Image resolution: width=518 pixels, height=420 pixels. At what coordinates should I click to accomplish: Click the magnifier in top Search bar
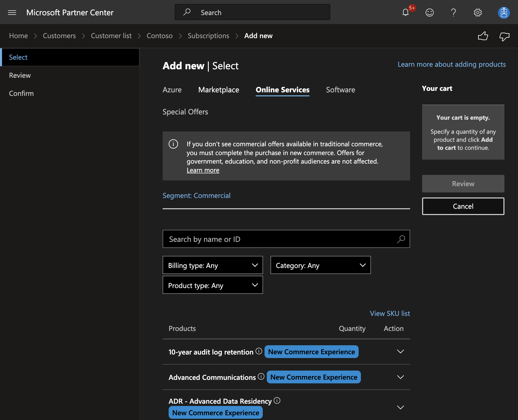[187, 12]
